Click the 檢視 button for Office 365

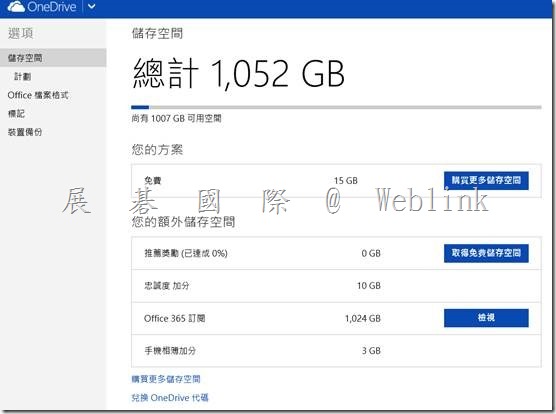[x=486, y=318]
